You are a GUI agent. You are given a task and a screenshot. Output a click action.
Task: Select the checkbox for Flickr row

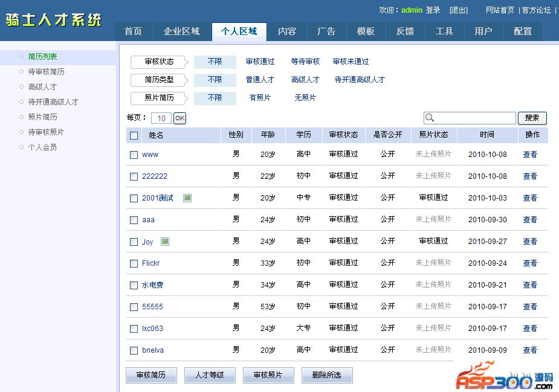(134, 263)
